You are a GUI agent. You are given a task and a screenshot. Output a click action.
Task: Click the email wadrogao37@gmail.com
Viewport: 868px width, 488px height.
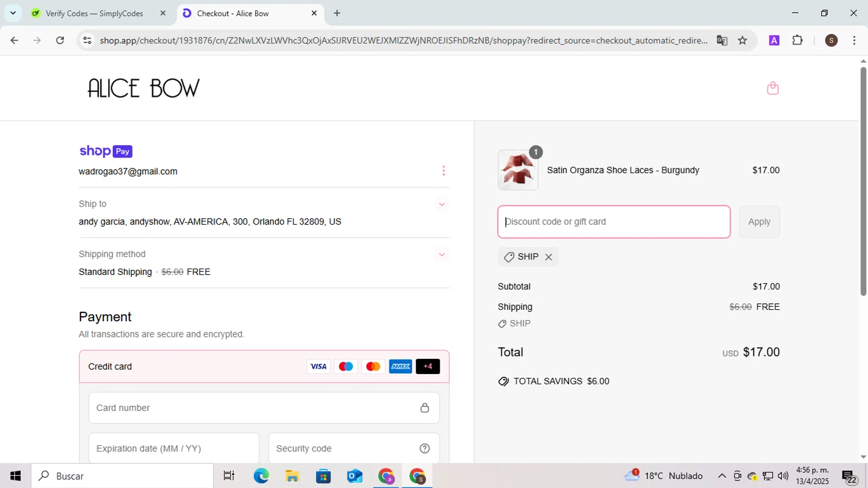[128, 171]
